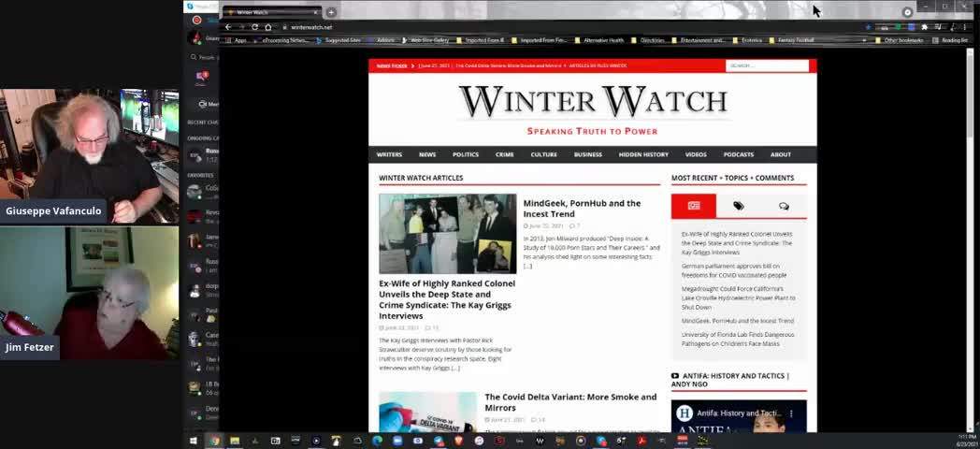Open the Kay Griggs article thumbnail image
980x449 pixels.
coord(448,233)
